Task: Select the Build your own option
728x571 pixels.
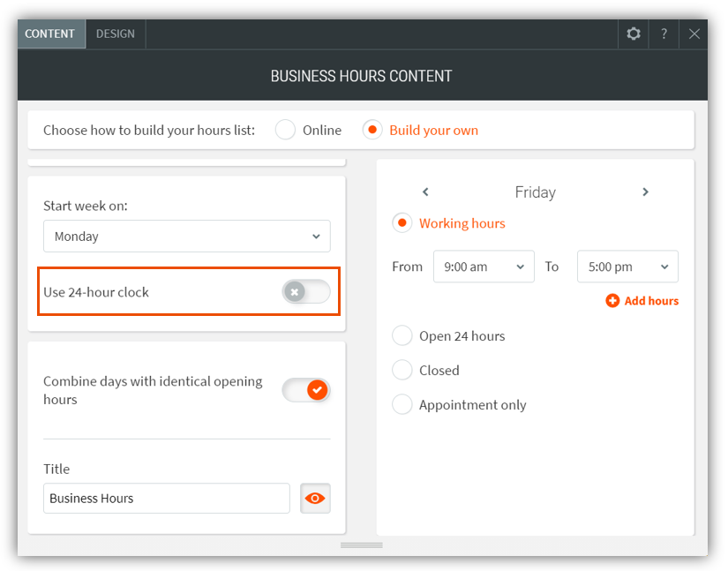Action: pos(372,130)
